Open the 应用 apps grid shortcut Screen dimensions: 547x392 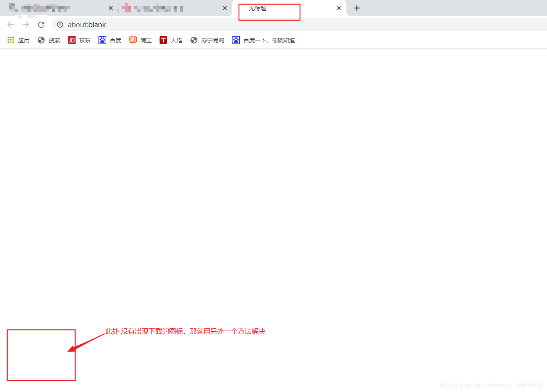18,40
